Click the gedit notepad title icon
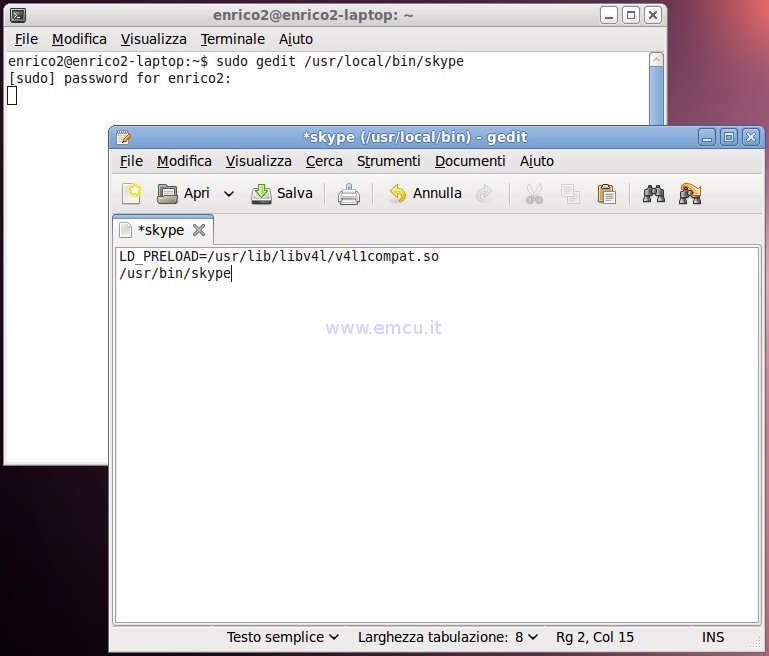The height and width of the screenshot is (656, 769). tap(124, 137)
